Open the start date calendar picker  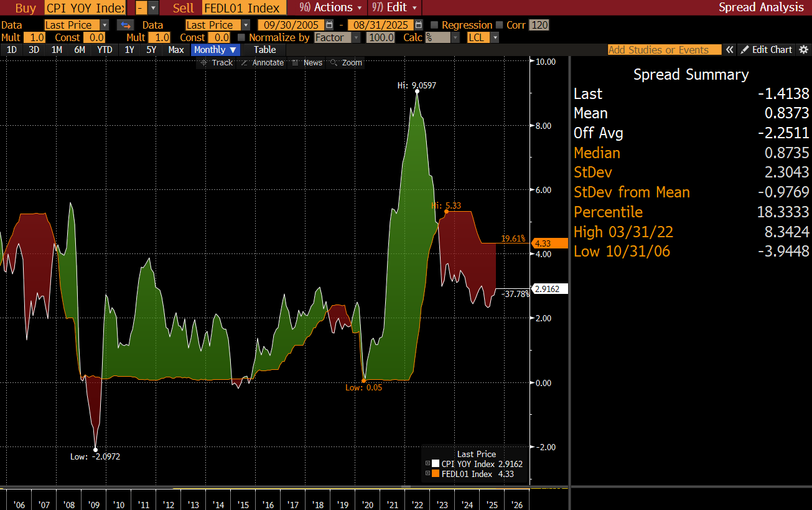(330, 25)
